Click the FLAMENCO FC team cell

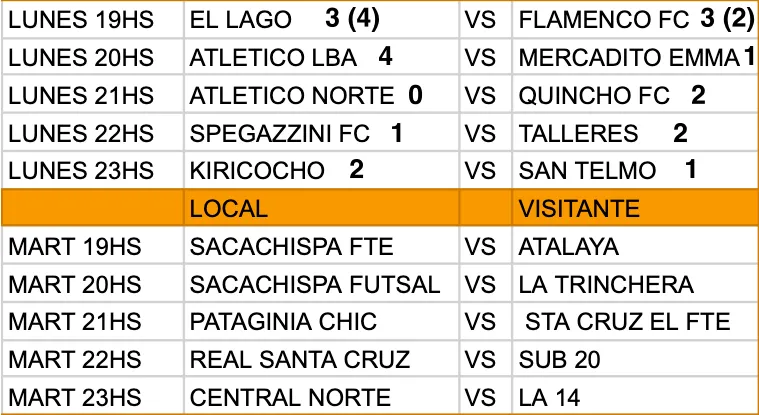[x=632, y=19]
